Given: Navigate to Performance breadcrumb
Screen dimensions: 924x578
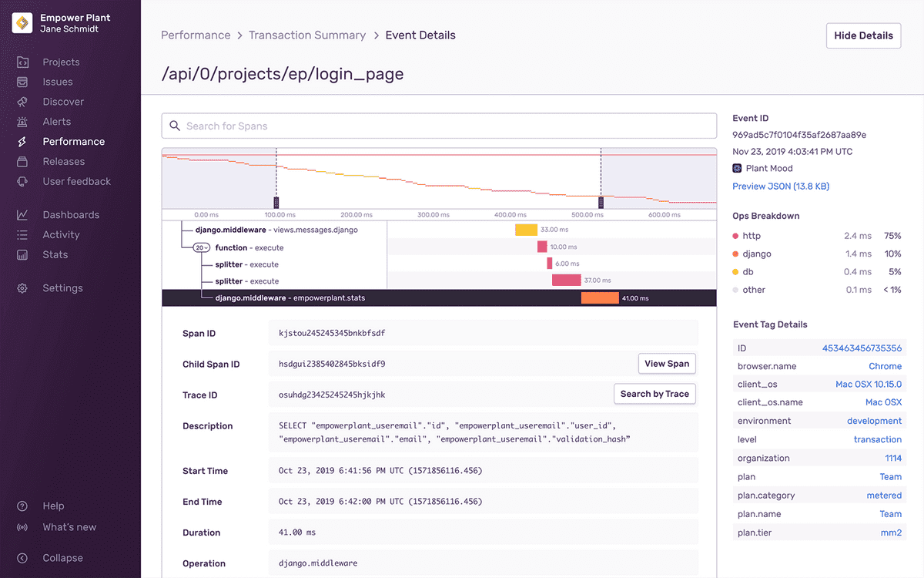Looking at the screenshot, I should (196, 35).
